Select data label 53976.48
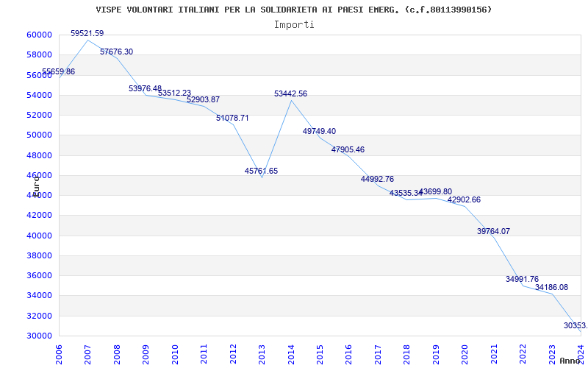The height and width of the screenshot is (368, 588). 145,88
